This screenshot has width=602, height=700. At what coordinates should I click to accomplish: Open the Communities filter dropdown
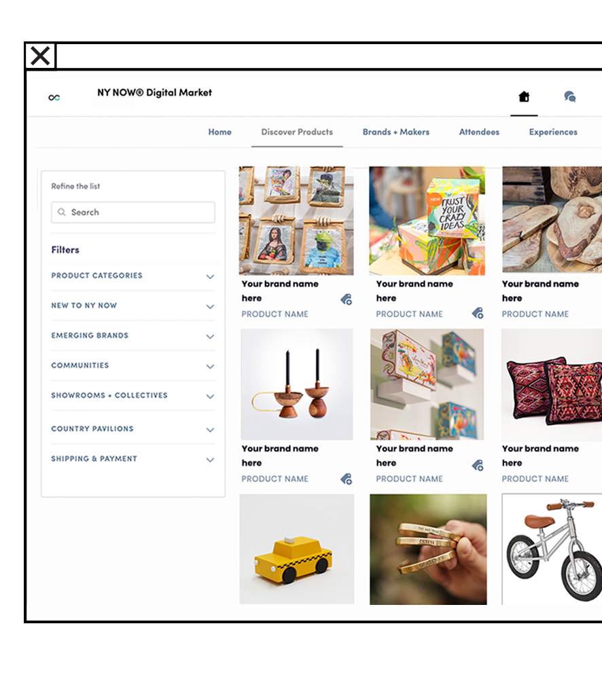click(132, 366)
